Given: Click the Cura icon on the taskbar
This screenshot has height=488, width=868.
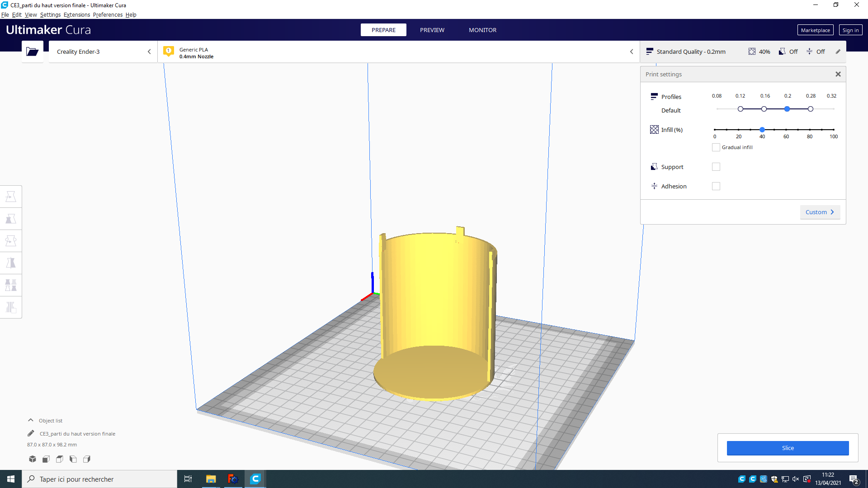Looking at the screenshot, I should point(255,479).
